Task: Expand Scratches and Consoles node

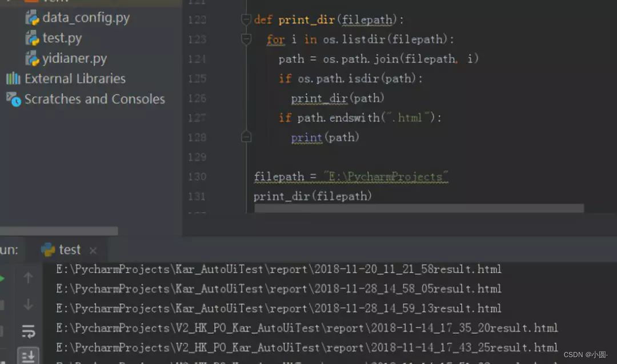Action: (94, 99)
